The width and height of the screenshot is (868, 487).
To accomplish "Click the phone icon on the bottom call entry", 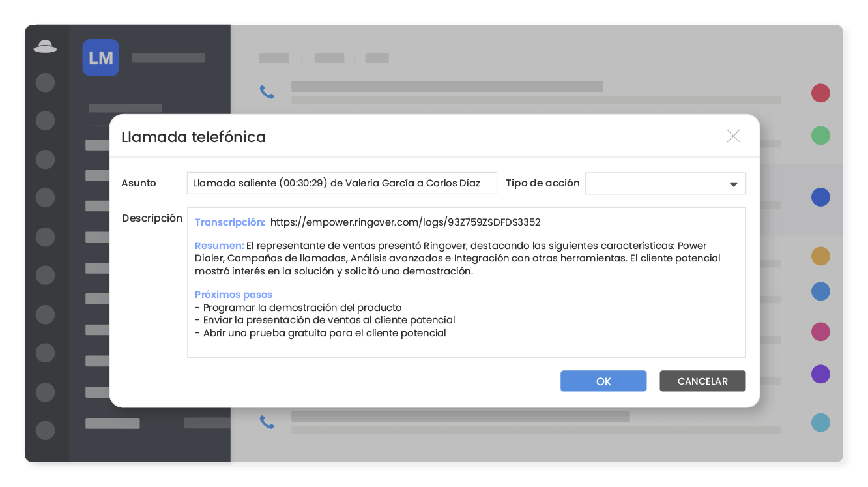I will click(267, 422).
